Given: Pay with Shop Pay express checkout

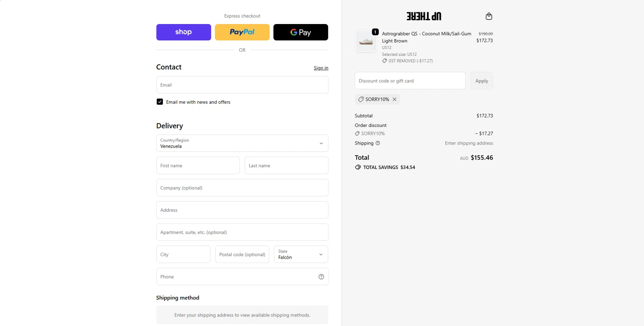Looking at the screenshot, I should click(x=184, y=32).
